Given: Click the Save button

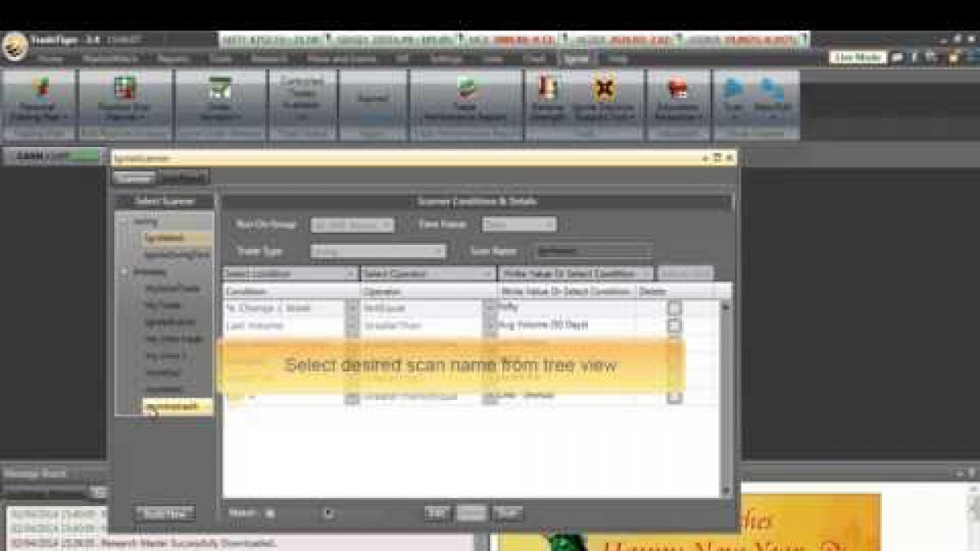Looking at the screenshot, I should pyautogui.click(x=471, y=513).
